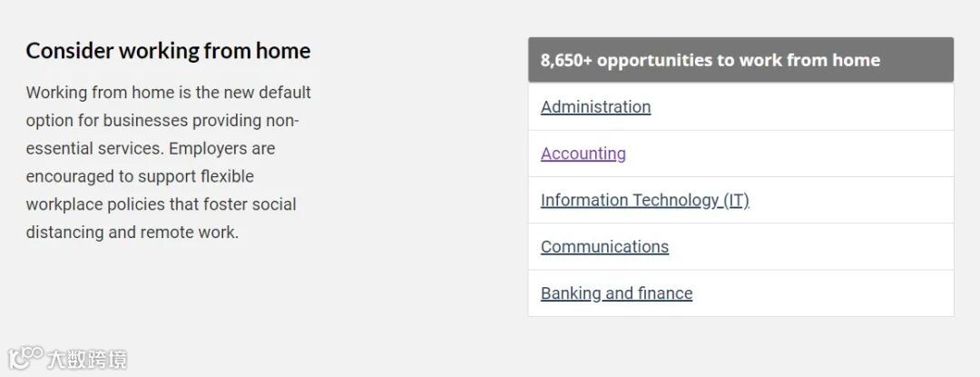
Task: Click empty space in the Administration row
Action: pyautogui.click(x=817, y=107)
